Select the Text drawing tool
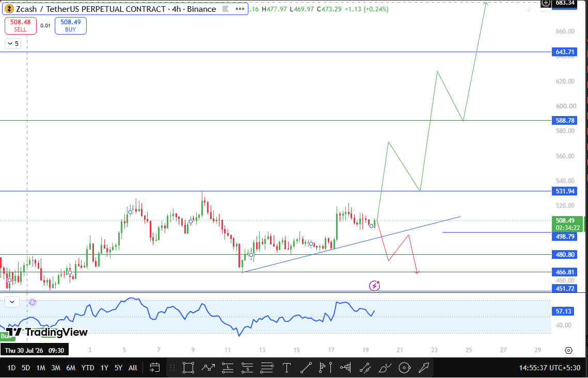 coord(287,368)
